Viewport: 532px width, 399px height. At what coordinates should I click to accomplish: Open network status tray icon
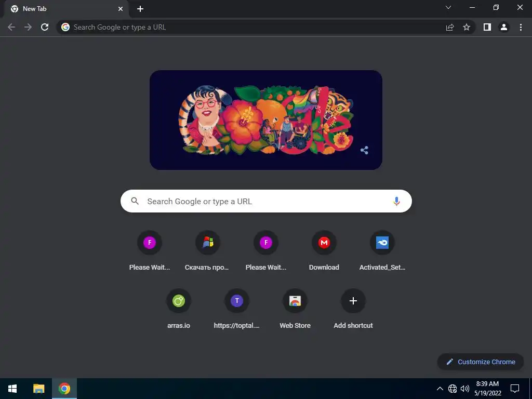tap(453, 389)
